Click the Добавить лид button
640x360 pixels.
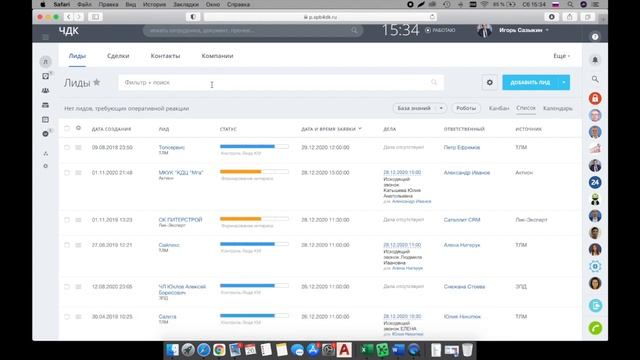[530, 82]
